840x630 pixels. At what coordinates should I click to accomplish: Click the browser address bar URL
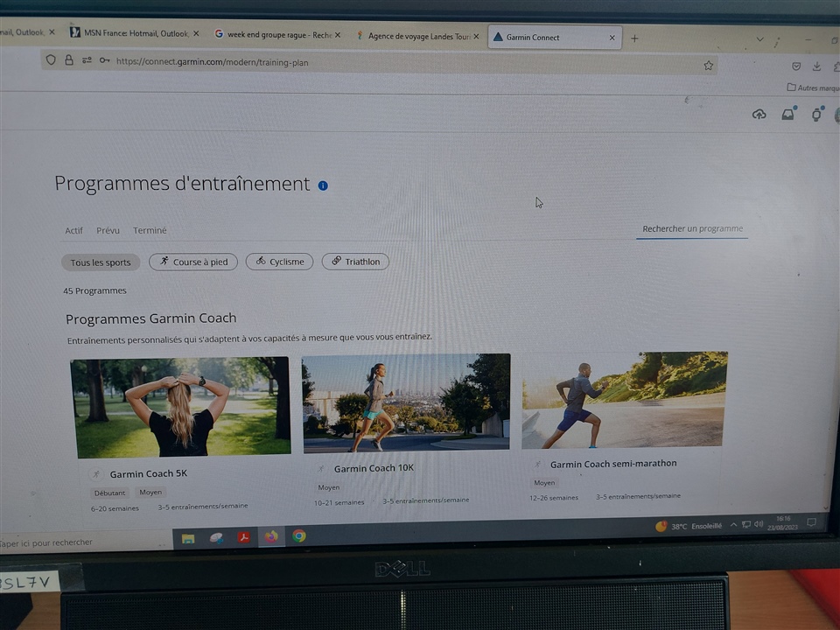(212, 62)
